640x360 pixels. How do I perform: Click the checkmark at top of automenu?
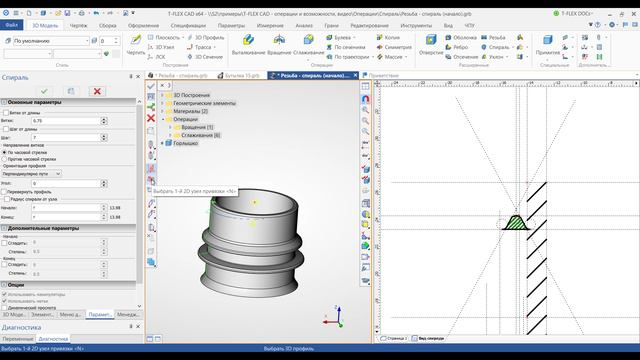pyautogui.click(x=151, y=86)
